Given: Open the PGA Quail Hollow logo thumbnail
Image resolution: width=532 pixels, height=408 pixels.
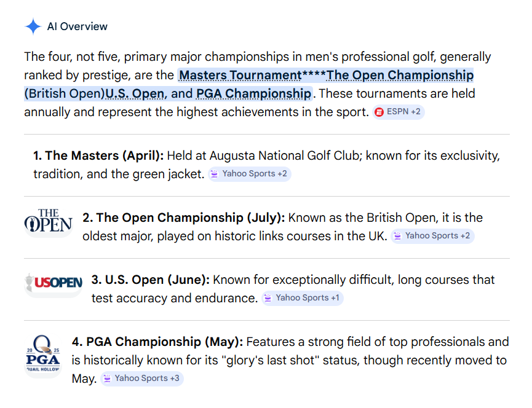Looking at the screenshot, I should (x=42, y=355).
